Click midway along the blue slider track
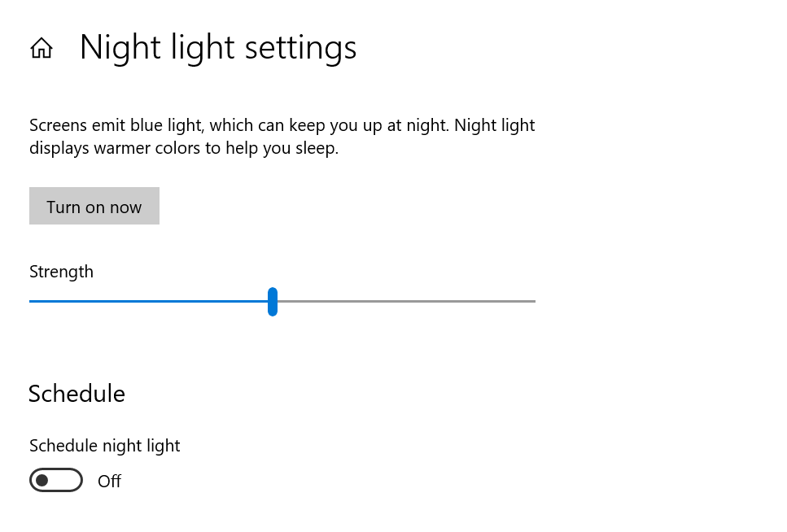 tap(149, 301)
